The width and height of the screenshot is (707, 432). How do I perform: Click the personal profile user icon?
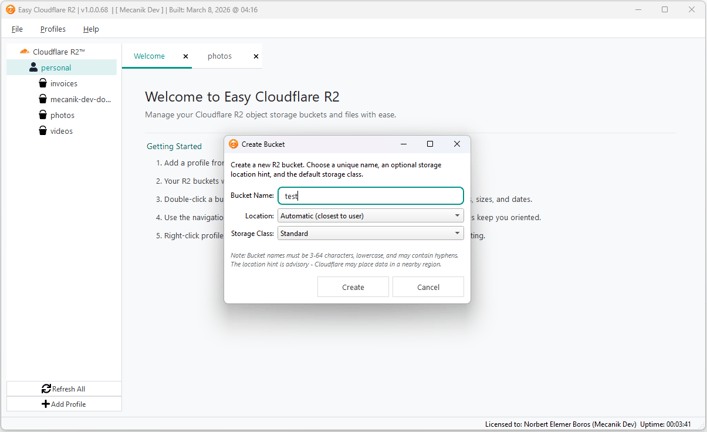pyautogui.click(x=33, y=67)
